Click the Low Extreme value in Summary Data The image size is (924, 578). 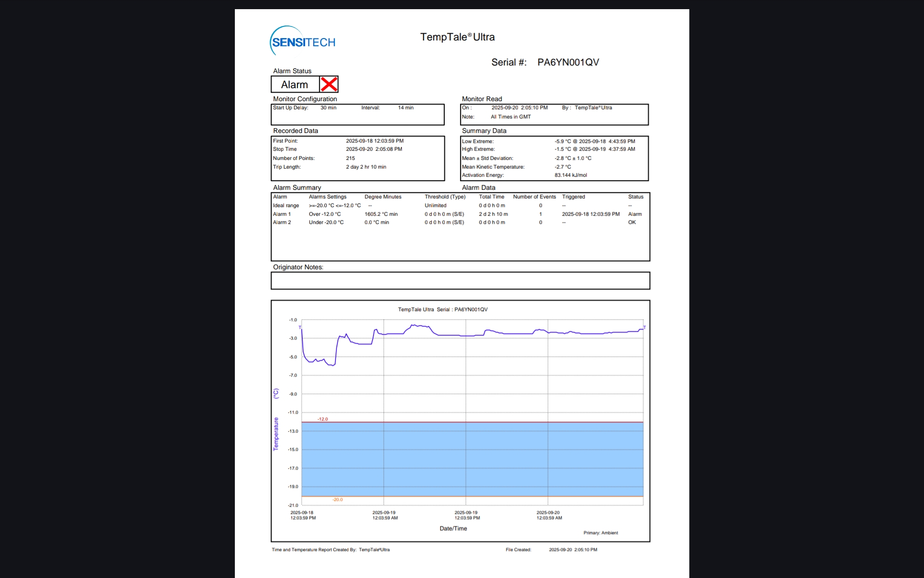594,142
